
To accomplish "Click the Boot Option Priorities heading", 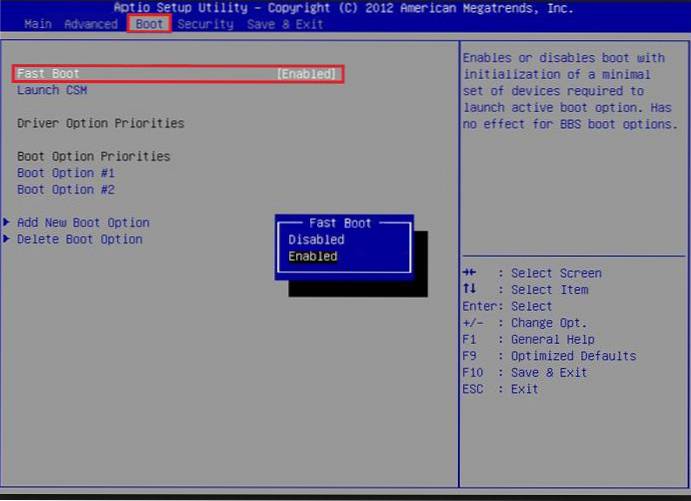I will (93, 157).
